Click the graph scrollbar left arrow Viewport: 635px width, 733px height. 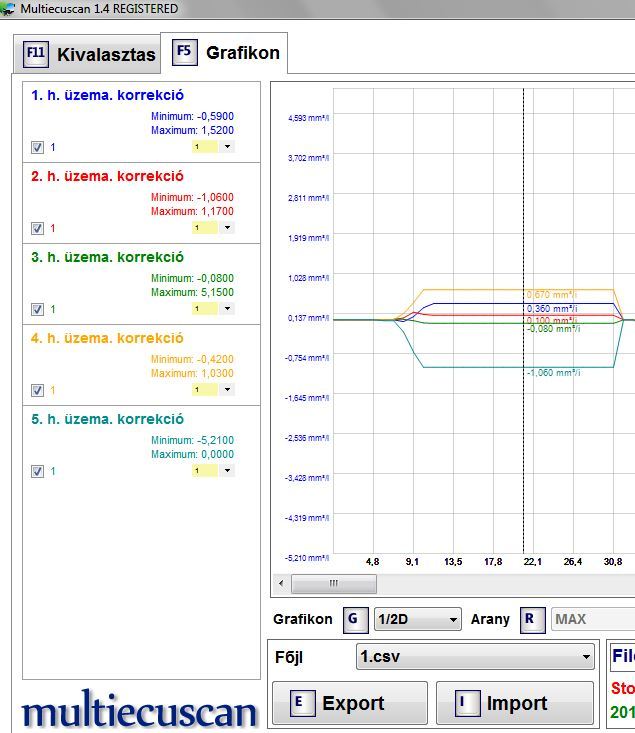(x=281, y=583)
